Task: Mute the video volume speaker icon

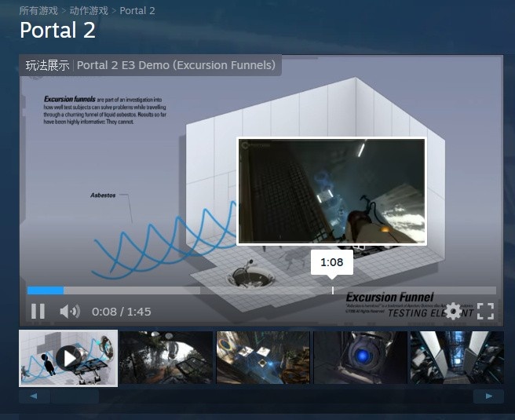Action: pos(70,311)
